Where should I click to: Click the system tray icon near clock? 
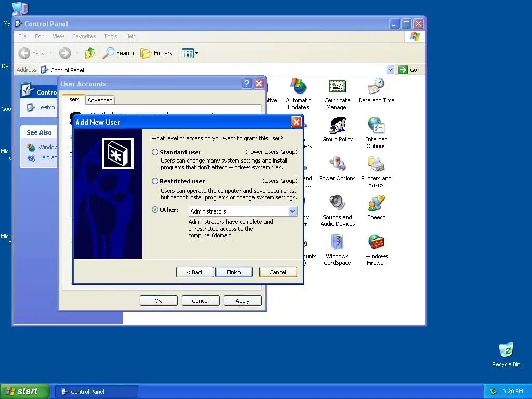coord(494,391)
